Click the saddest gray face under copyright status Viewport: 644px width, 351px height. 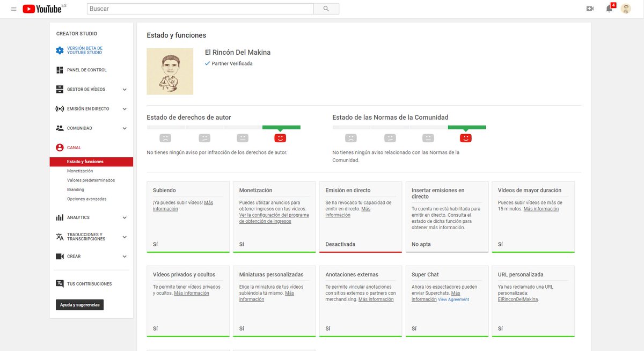pyautogui.click(x=165, y=138)
